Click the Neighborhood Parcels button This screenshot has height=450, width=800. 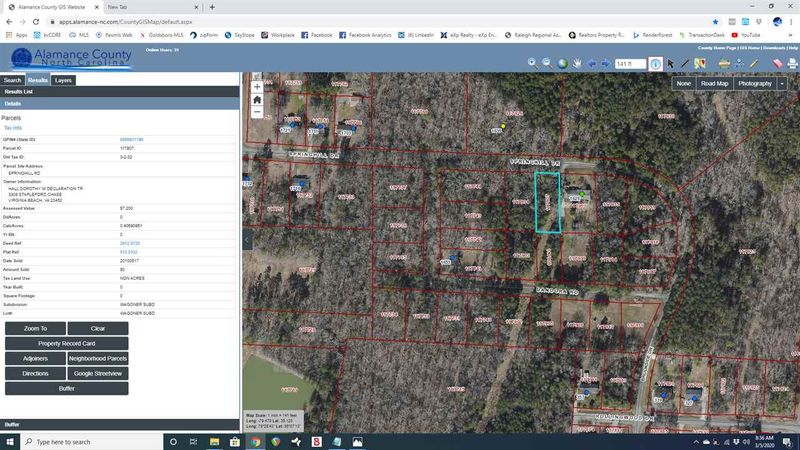tap(98, 359)
